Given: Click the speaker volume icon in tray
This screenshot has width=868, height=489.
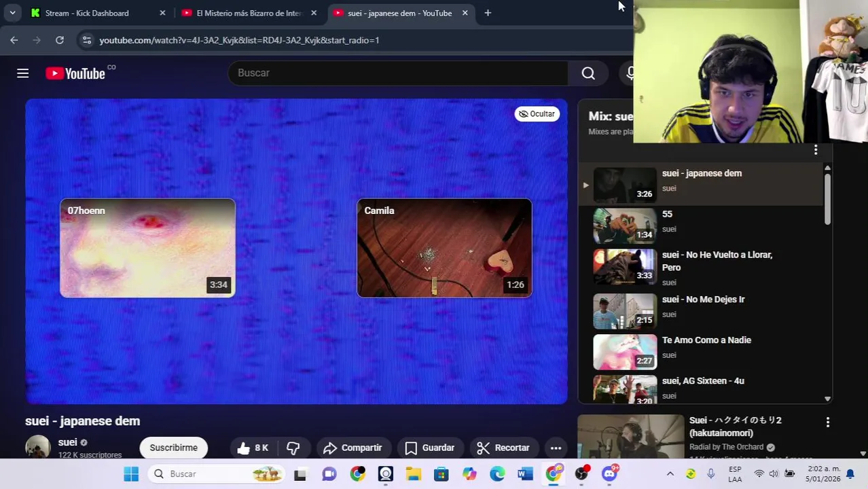Looking at the screenshot, I should (x=774, y=474).
